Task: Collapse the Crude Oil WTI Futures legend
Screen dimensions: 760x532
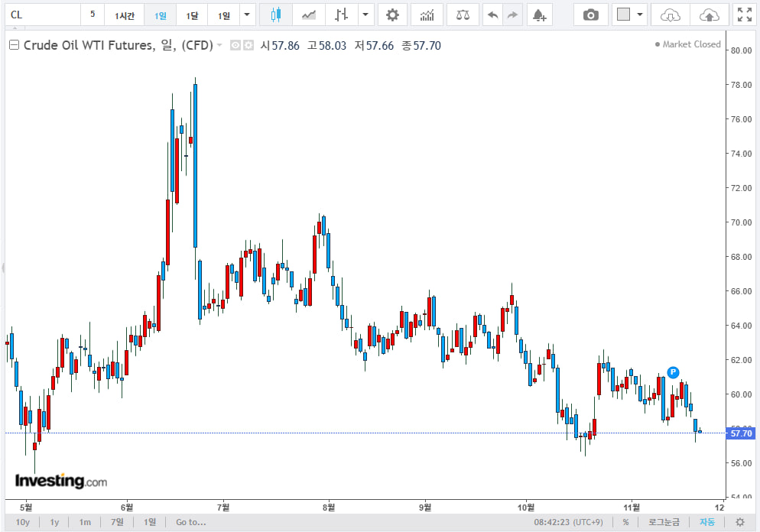Action: [14, 46]
